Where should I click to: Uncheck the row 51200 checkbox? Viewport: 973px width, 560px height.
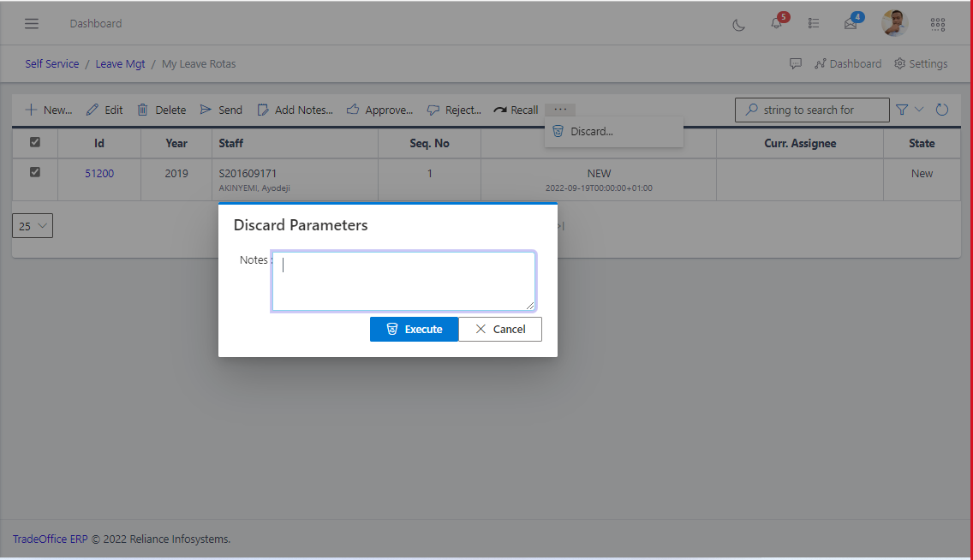[35, 172]
